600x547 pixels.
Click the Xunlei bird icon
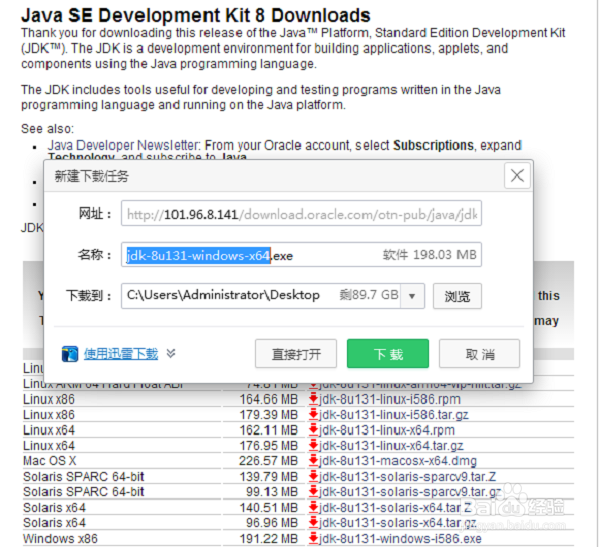coord(70,354)
